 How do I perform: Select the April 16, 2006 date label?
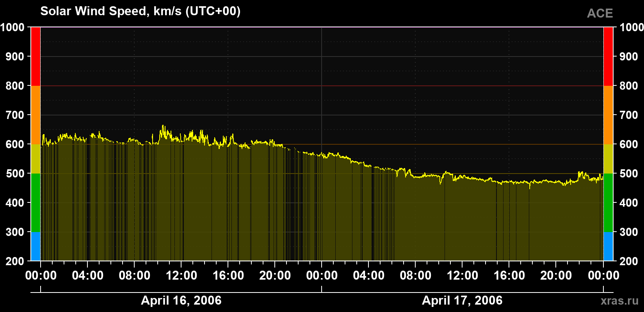(x=181, y=300)
